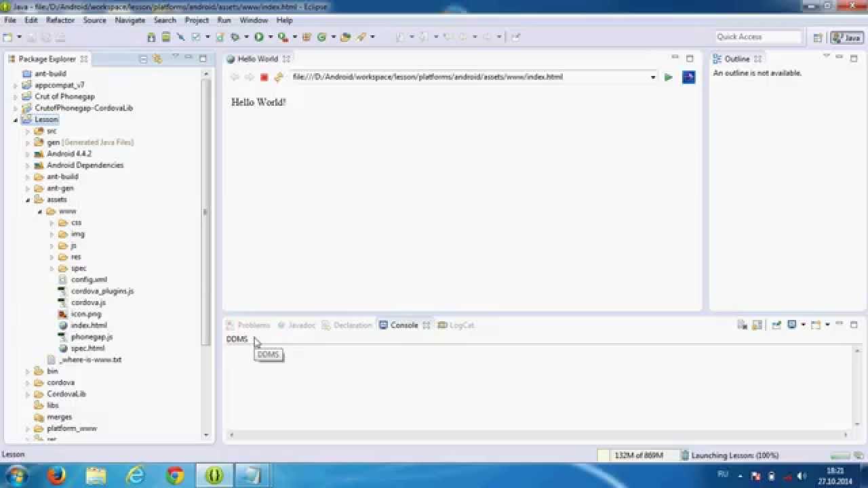Click the Display Selected Console icon
Viewport: 868px width, 488px height.
pyautogui.click(x=791, y=325)
